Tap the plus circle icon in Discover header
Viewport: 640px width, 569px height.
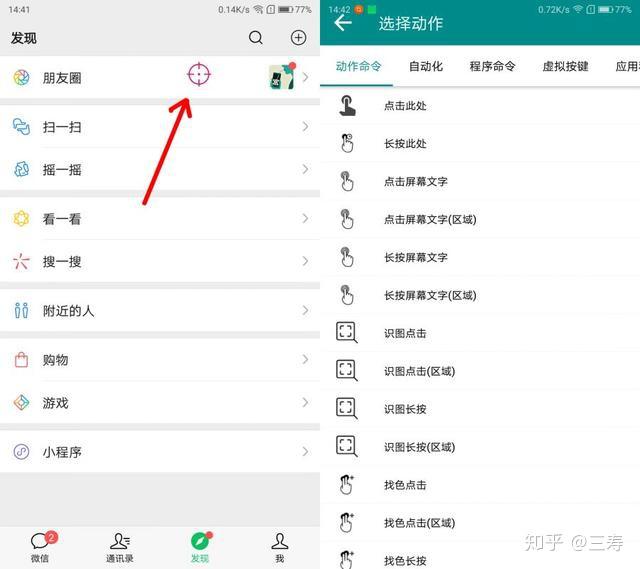pos(298,38)
